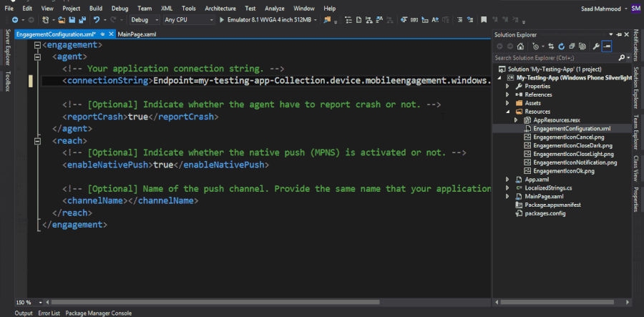Expand the Assets folder
The height and width of the screenshot is (317, 644).
507,103
